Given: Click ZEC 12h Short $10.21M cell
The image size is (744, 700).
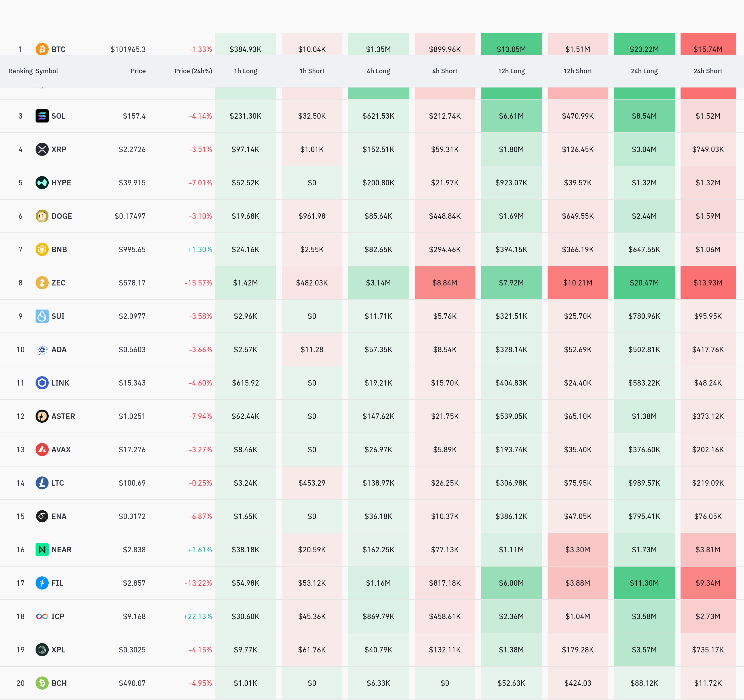Looking at the screenshot, I should tap(577, 283).
